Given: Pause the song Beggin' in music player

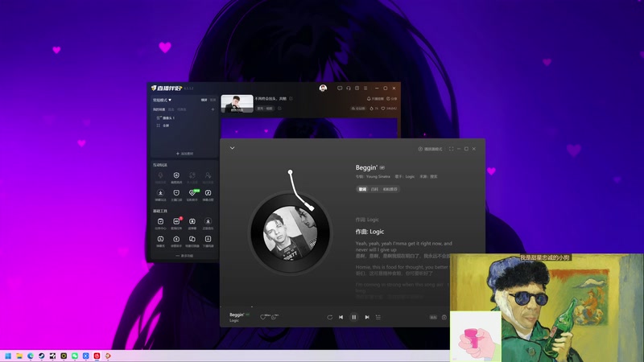Looking at the screenshot, I should click(x=353, y=317).
